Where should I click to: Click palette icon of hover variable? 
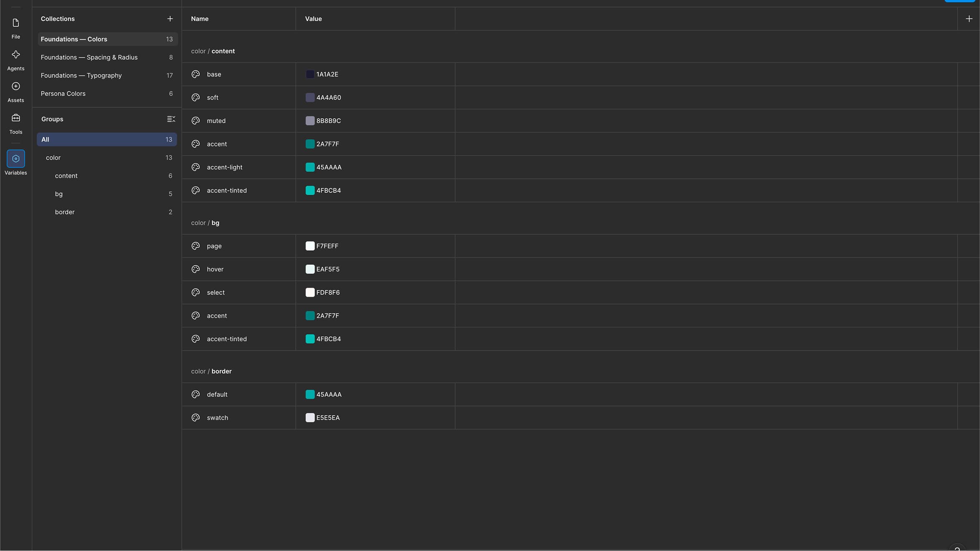195,269
